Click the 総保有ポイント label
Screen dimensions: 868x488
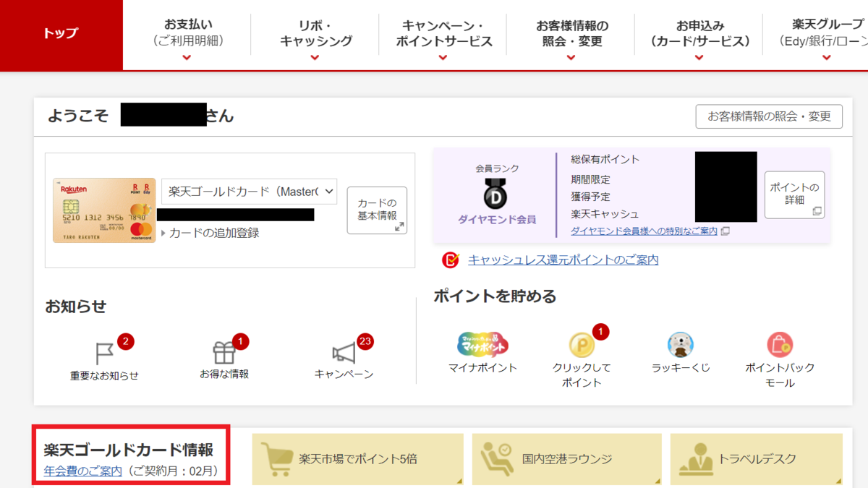point(605,159)
